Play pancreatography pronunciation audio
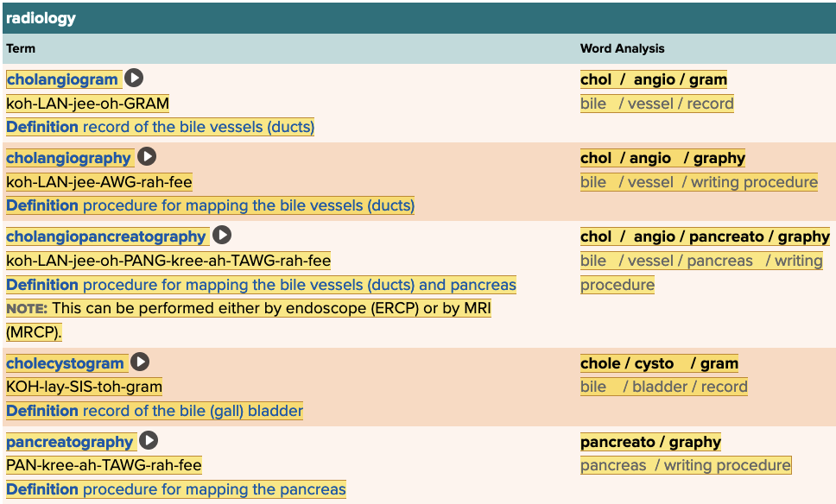 (149, 441)
